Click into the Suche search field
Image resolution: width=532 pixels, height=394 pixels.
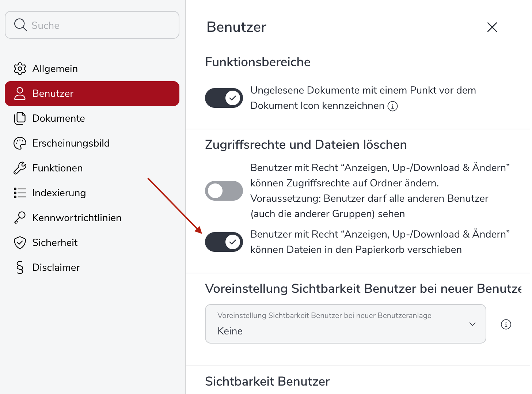[99, 25]
